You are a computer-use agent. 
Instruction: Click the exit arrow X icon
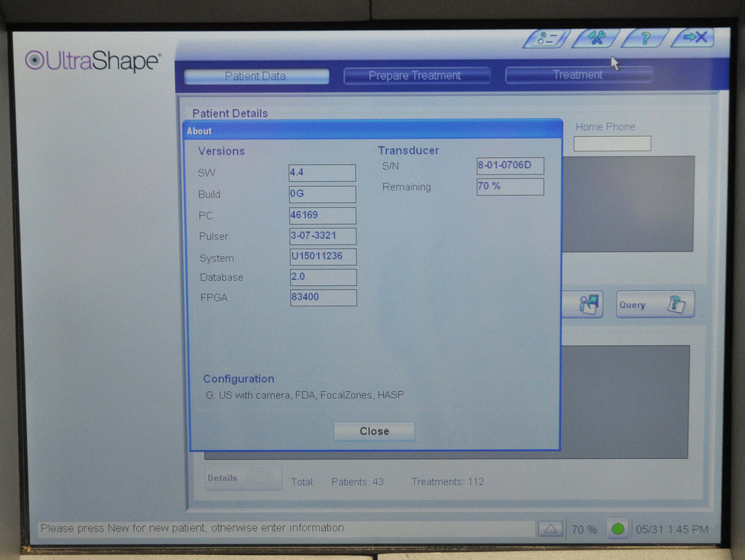pyautogui.click(x=694, y=37)
